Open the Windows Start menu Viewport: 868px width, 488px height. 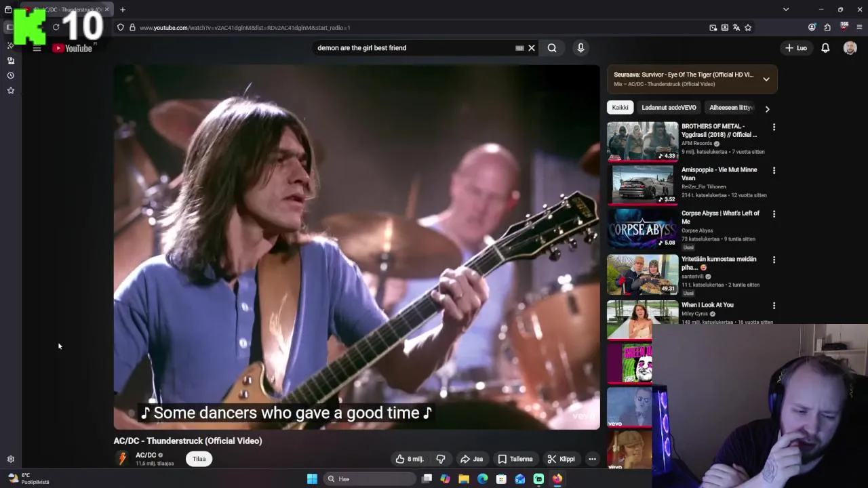click(312, 479)
